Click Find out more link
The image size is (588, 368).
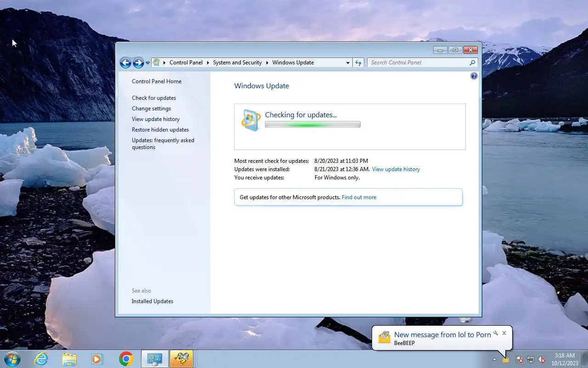tap(359, 197)
